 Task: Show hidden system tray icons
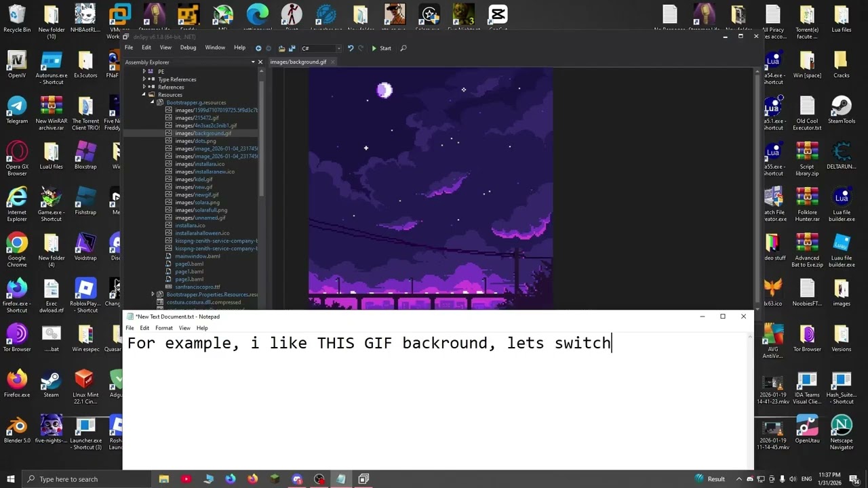coord(738,479)
